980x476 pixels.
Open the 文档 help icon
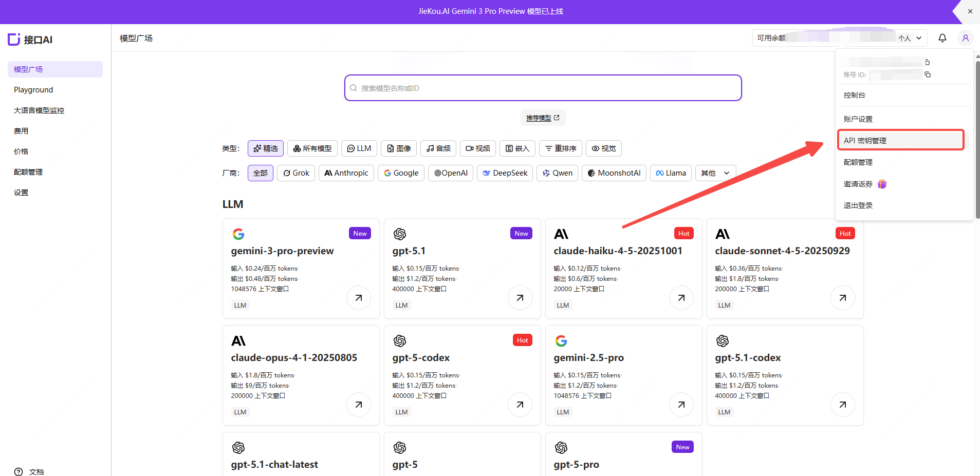(19, 471)
